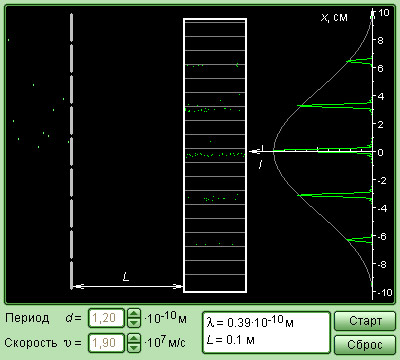Click the distance L label above arrow
The image size is (400, 360).
tap(126, 276)
